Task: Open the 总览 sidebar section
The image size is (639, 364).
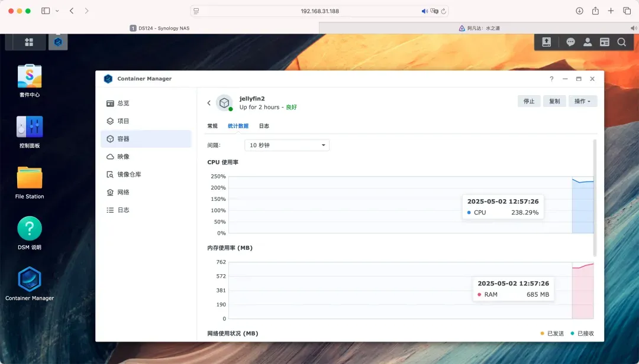Action: pyautogui.click(x=146, y=103)
